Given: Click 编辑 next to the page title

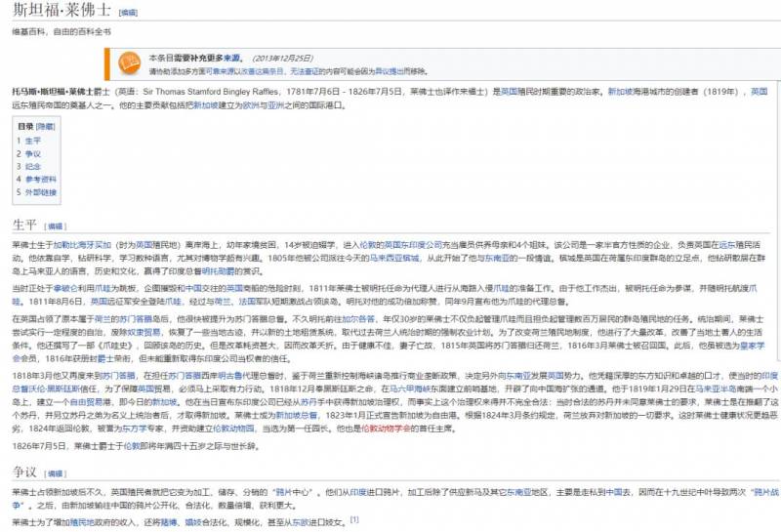Looking at the screenshot, I should (128, 15).
